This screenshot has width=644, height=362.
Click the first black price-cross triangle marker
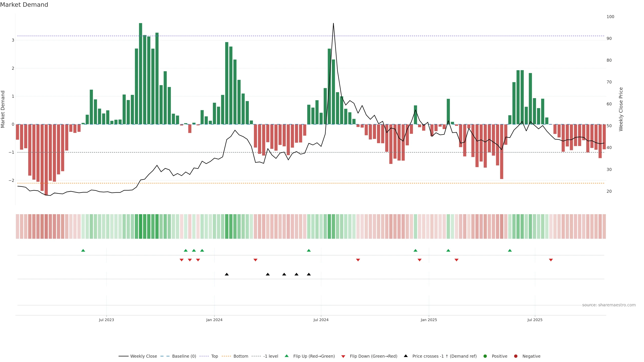[x=227, y=274]
